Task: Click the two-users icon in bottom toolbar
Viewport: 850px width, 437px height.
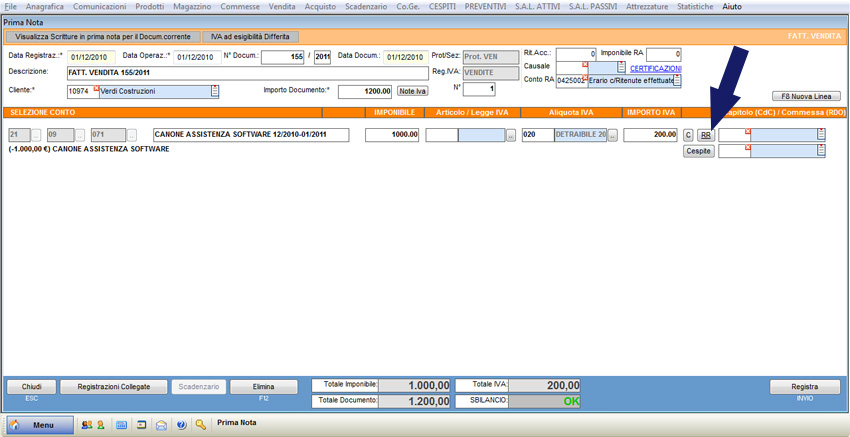Action: tap(87, 424)
